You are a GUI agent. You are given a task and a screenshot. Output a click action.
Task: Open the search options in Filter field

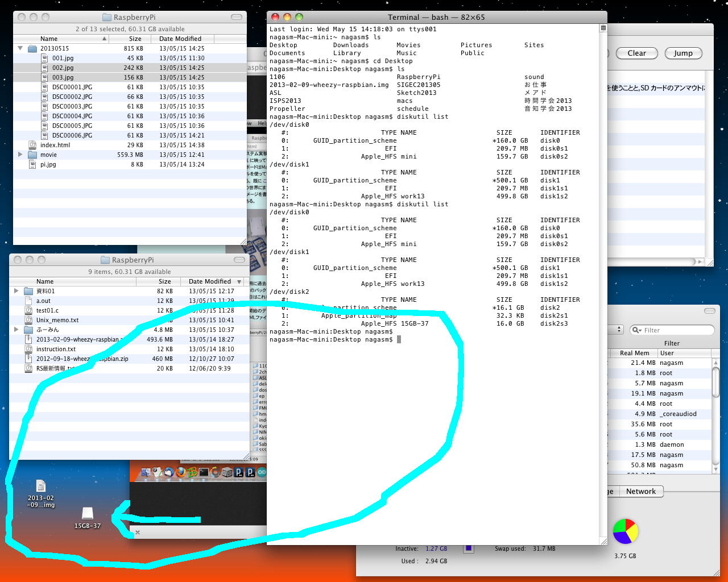pyautogui.click(x=637, y=330)
